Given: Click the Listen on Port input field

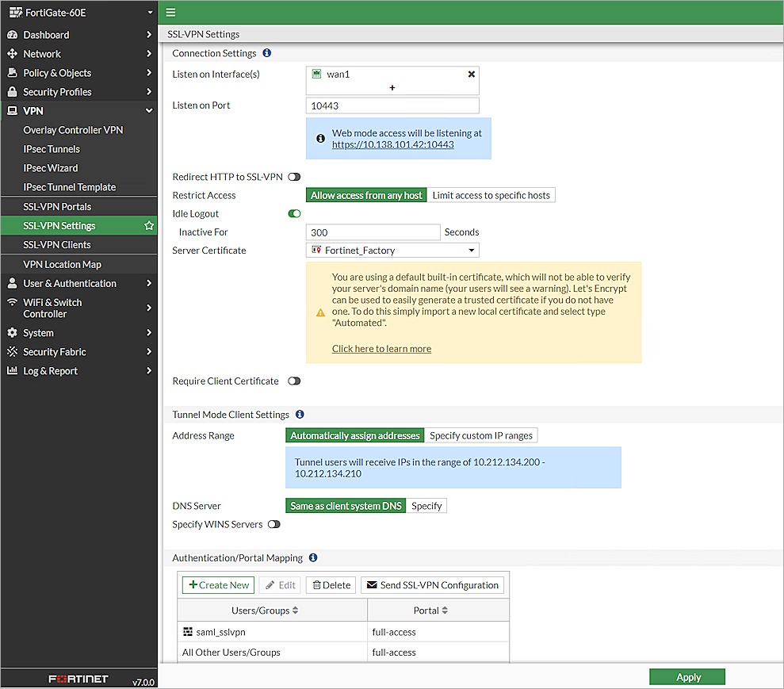Looking at the screenshot, I should click(x=392, y=105).
